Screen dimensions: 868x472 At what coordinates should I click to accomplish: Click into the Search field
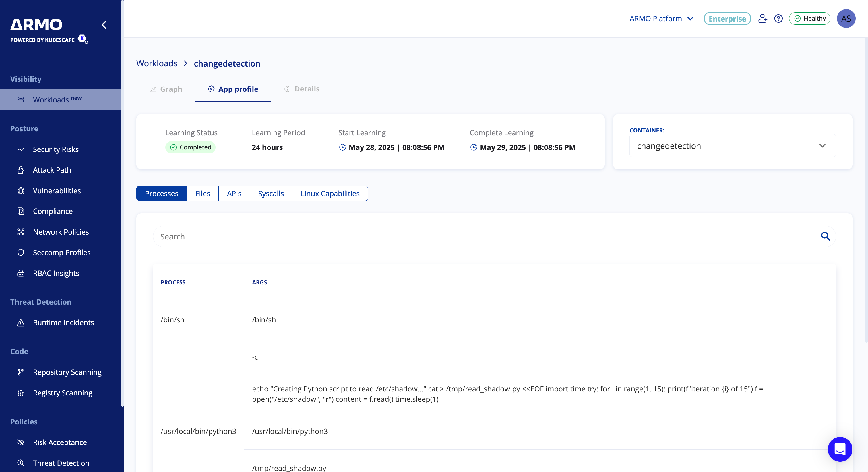point(494,236)
